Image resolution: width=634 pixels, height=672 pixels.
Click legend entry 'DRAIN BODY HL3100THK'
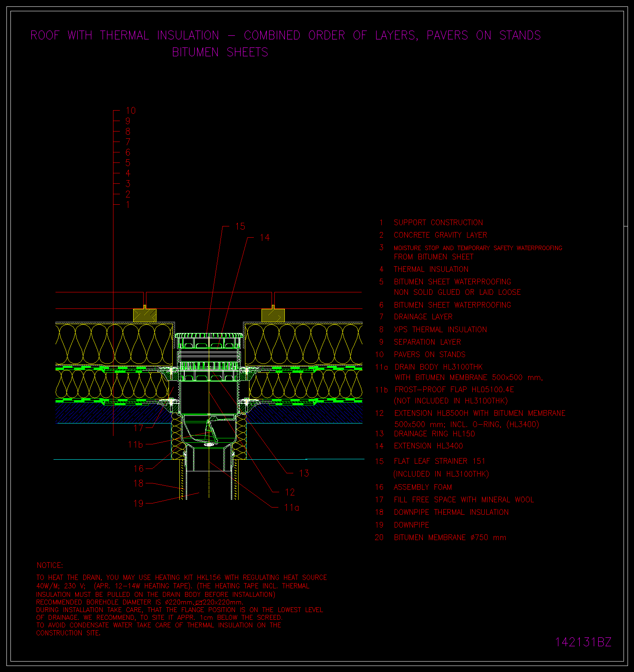click(x=438, y=367)
